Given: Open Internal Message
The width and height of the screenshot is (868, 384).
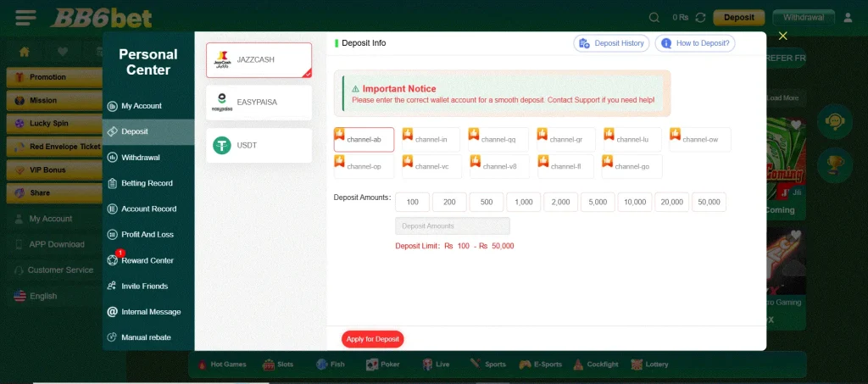Looking at the screenshot, I should point(148,312).
